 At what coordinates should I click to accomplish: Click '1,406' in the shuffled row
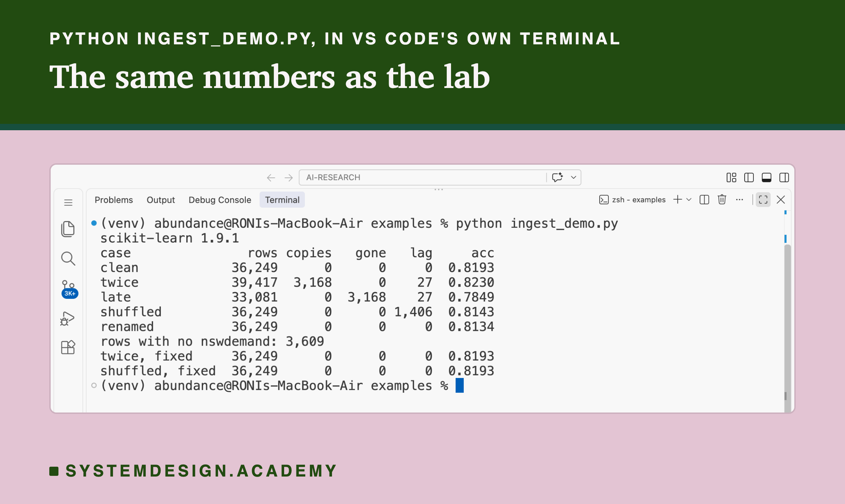[413, 312]
